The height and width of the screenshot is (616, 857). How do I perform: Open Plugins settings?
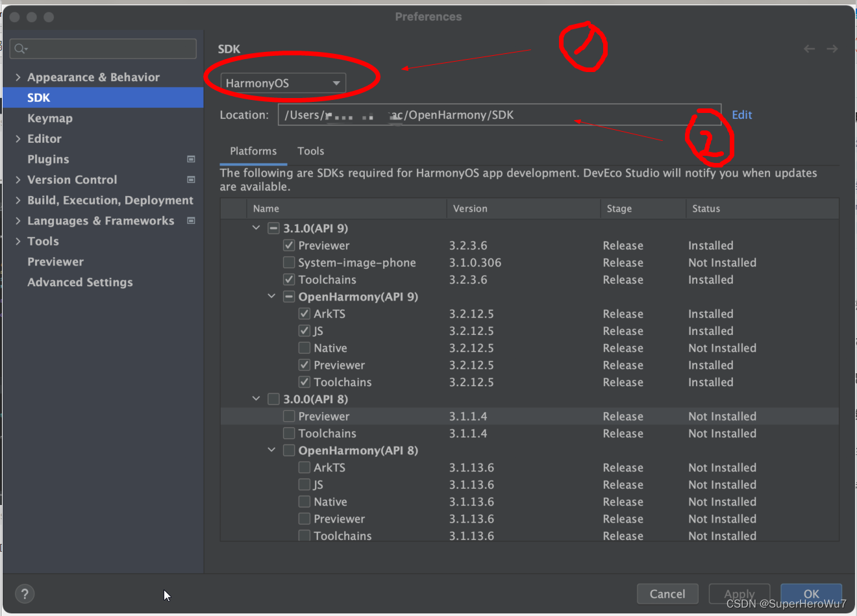tap(48, 159)
